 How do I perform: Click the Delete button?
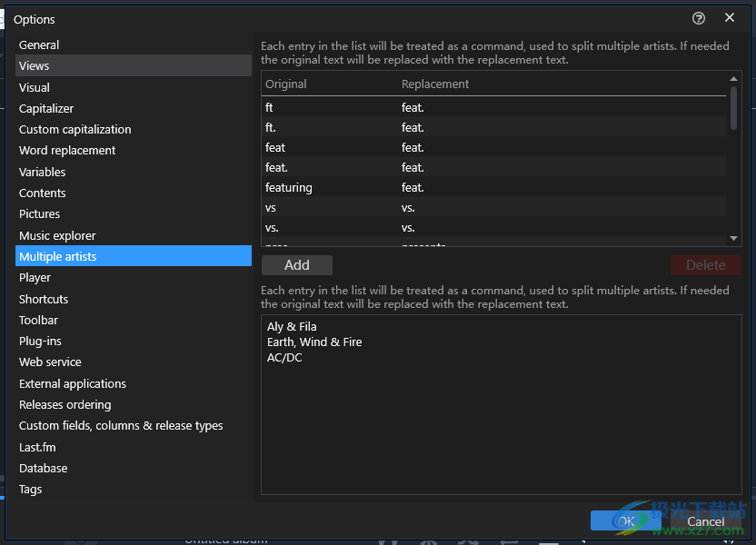pos(705,265)
